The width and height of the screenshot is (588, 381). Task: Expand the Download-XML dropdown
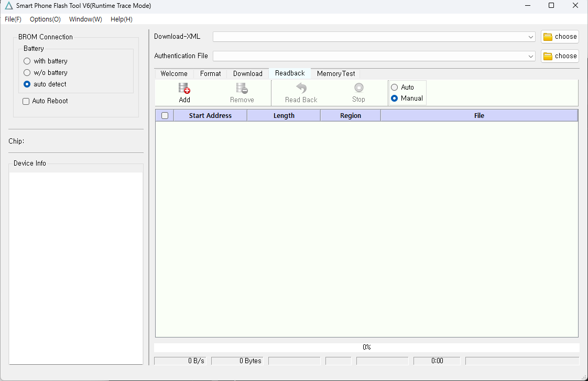[x=531, y=37]
